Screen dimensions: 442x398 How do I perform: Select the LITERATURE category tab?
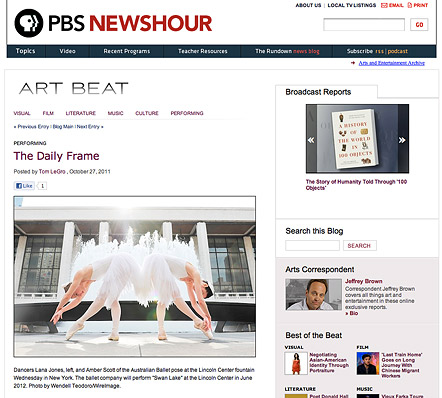click(81, 113)
